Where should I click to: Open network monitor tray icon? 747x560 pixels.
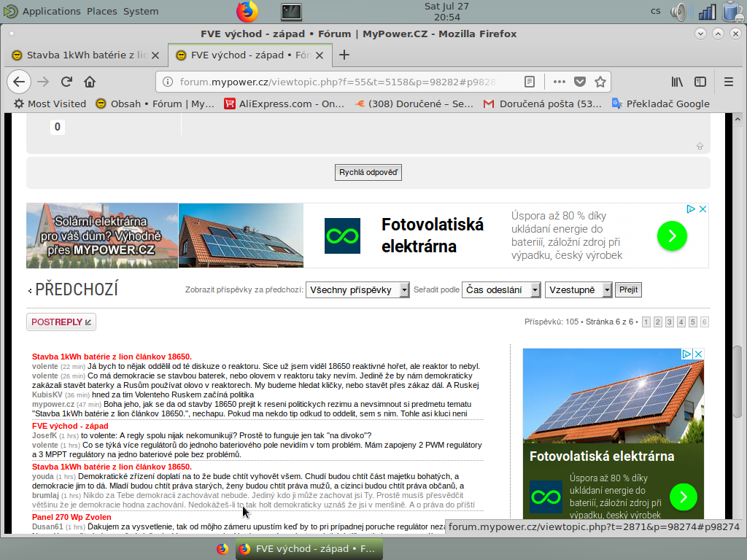(x=707, y=12)
